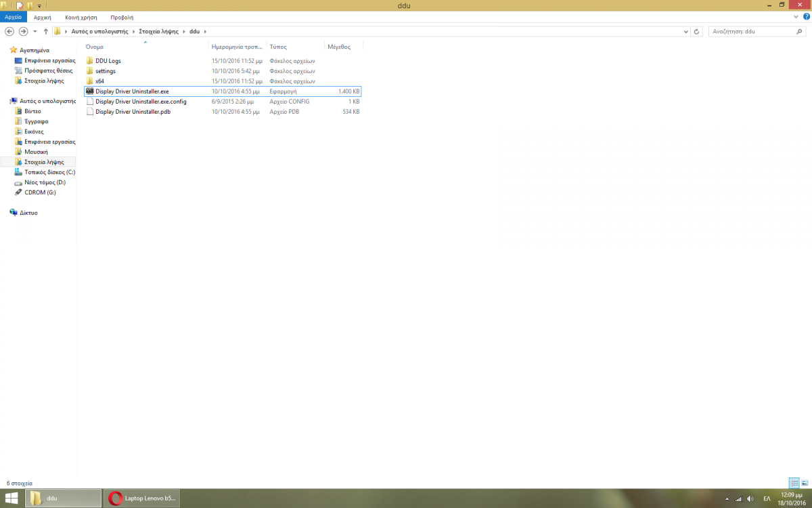This screenshot has height=508, width=812.
Task: Switch to large thumbnails view button
Action: tap(805, 483)
